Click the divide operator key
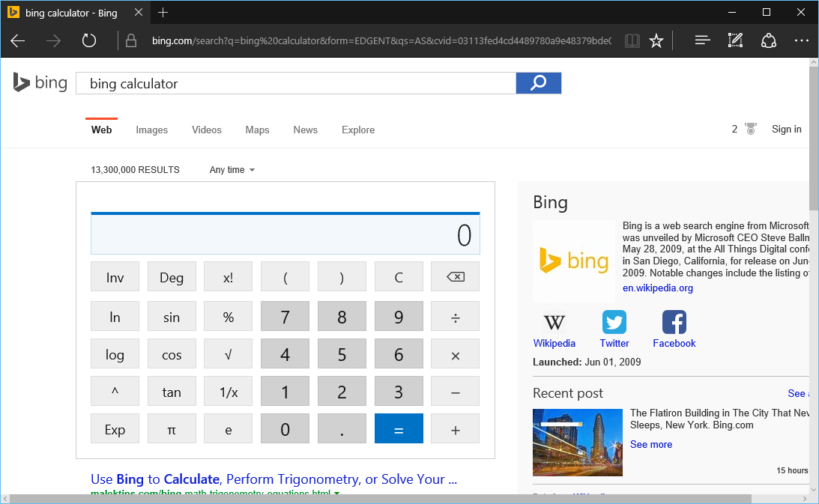Screen dimensions: 819x504 tap(455, 317)
